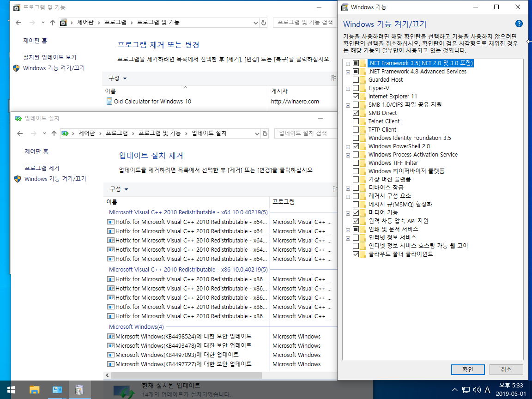The image size is (532, 399).
Task: Open the volume tray icon
Action: pos(477,390)
